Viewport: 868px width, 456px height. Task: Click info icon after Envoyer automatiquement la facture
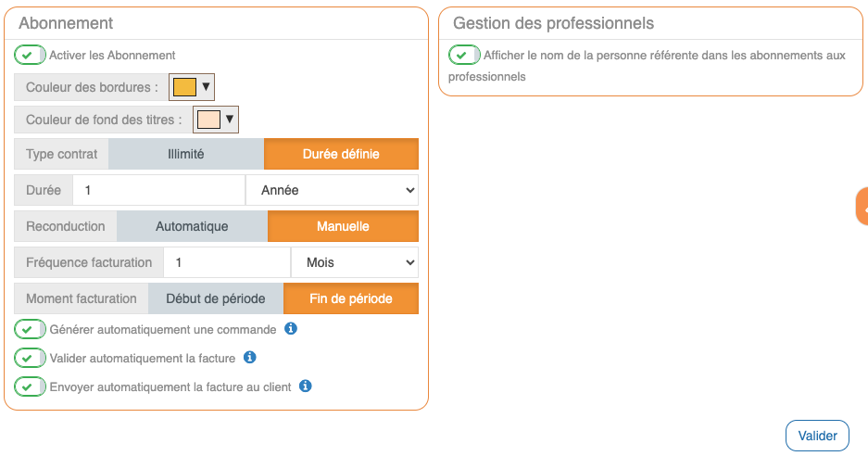[x=306, y=386]
